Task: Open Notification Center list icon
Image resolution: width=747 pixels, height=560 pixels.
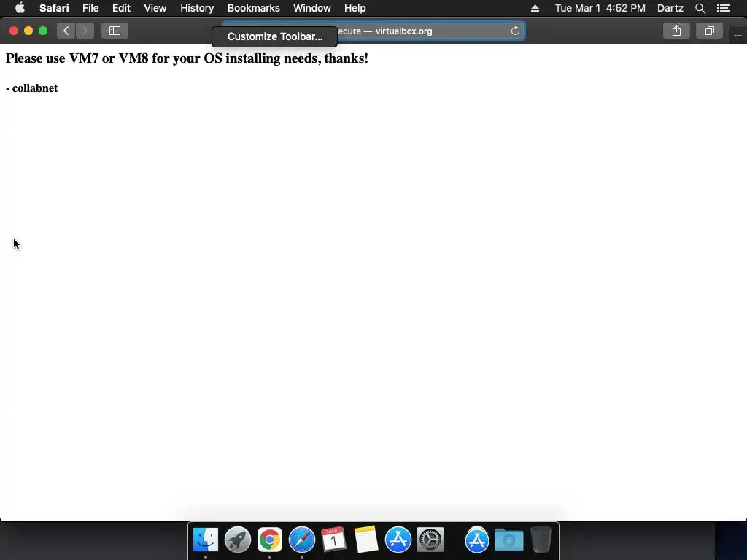Action: pos(723,8)
